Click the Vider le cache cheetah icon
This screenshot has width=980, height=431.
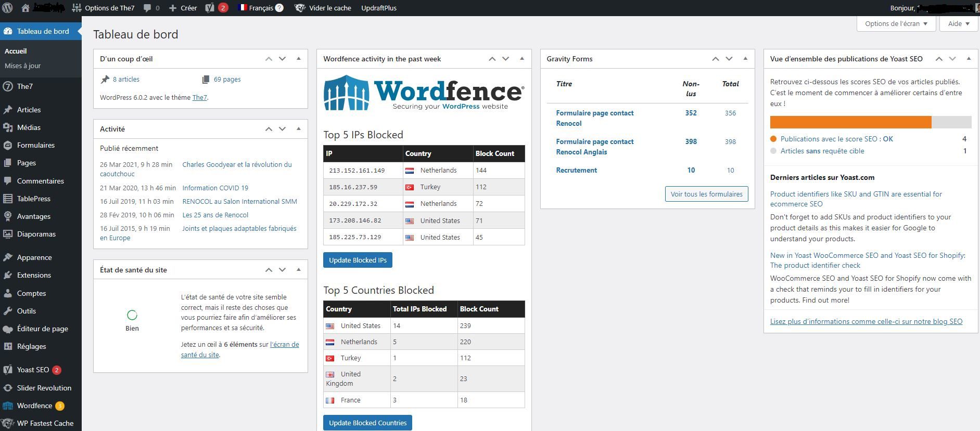(x=300, y=8)
